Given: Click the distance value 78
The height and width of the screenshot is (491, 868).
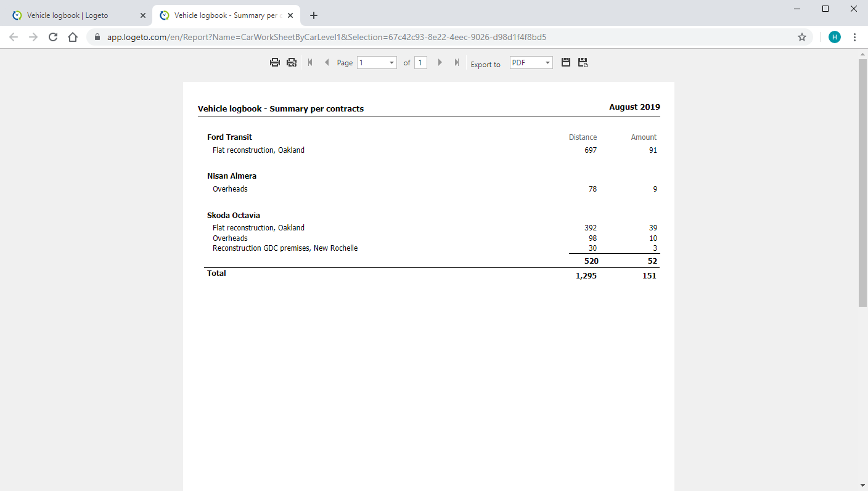Looking at the screenshot, I should coord(592,189).
